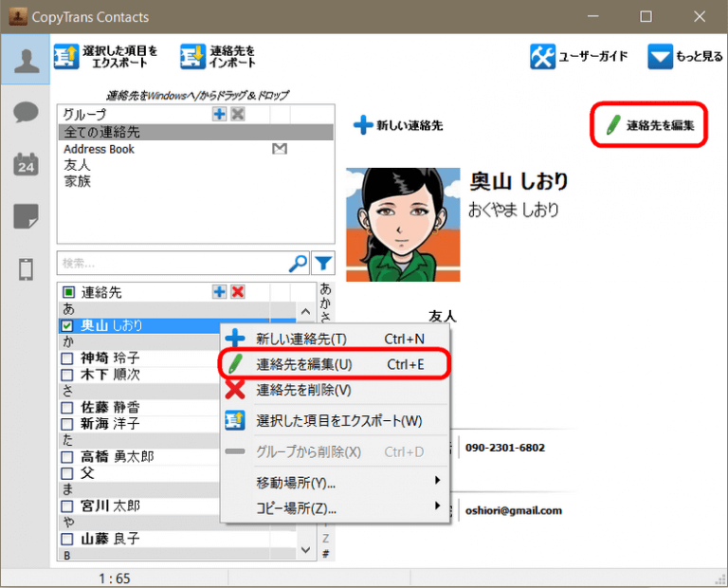Screen dimensions: 728x588
Task: Open the contact filter funnel icon
Action: tap(323, 264)
